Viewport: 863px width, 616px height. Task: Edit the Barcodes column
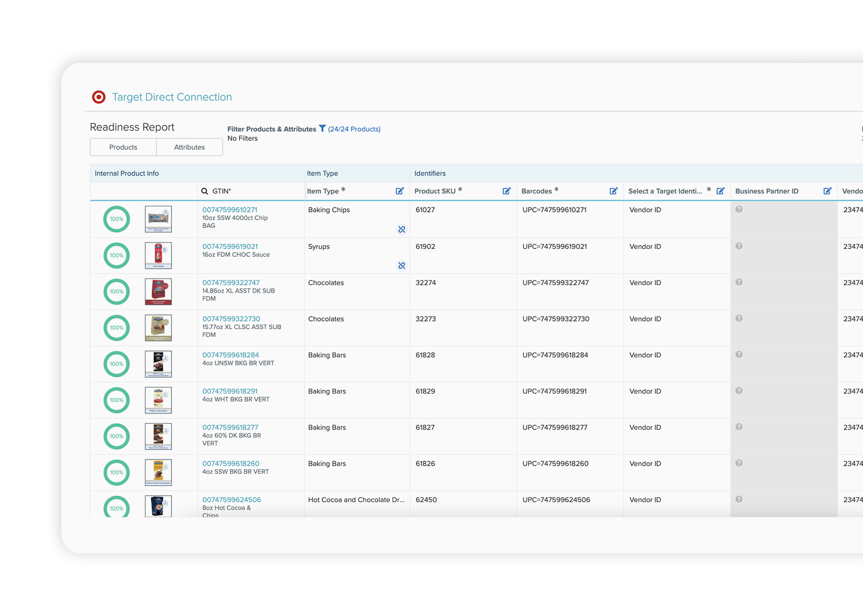click(x=613, y=191)
